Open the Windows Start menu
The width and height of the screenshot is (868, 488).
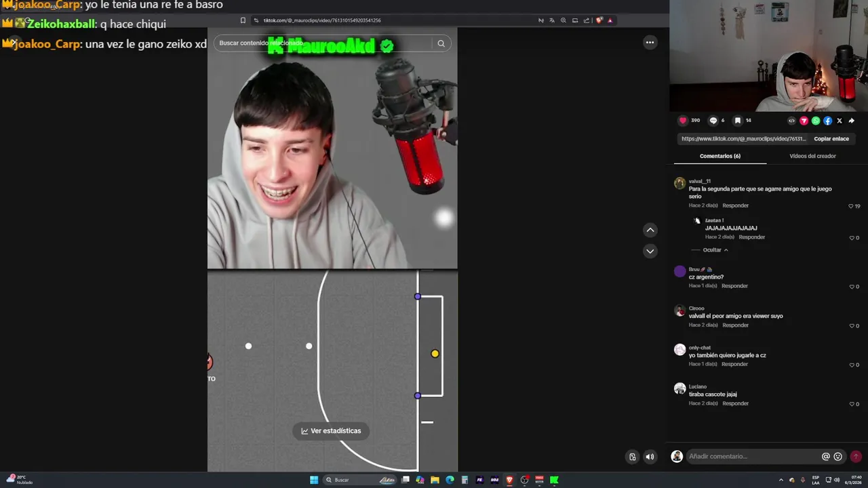tap(314, 480)
